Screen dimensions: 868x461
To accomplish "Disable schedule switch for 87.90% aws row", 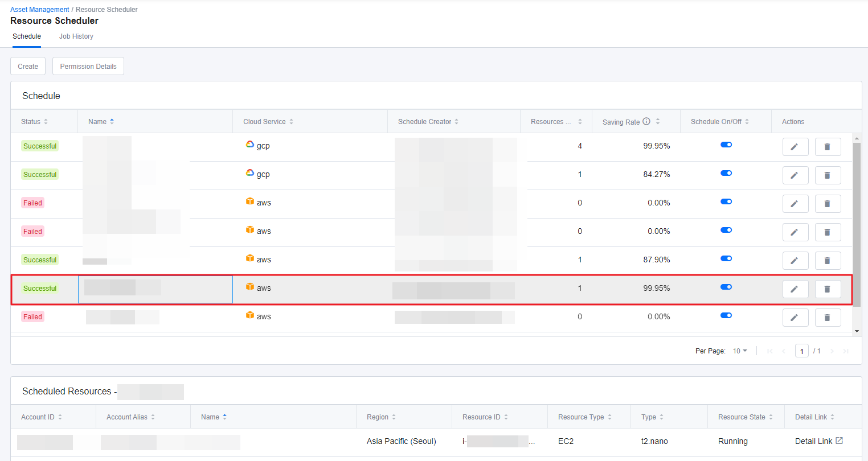I will point(726,259).
